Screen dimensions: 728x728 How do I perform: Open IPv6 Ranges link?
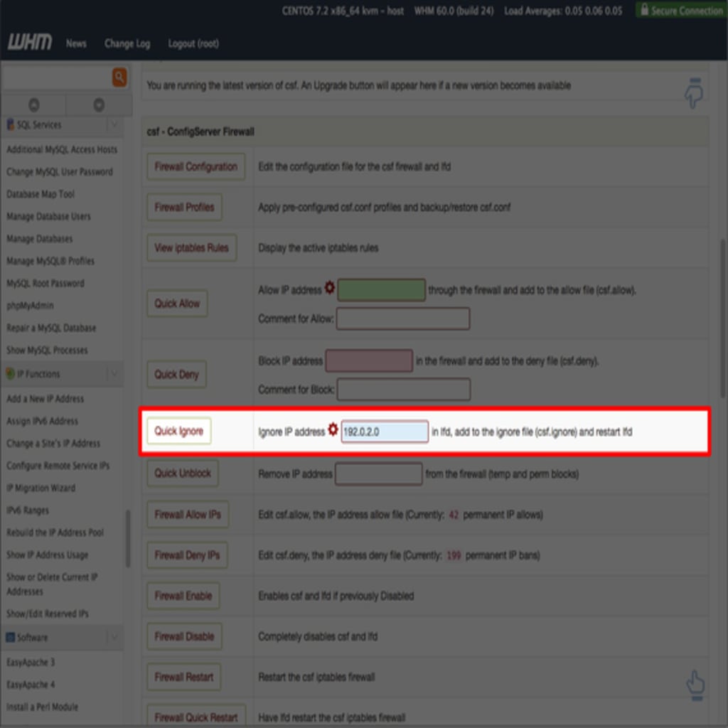28,510
